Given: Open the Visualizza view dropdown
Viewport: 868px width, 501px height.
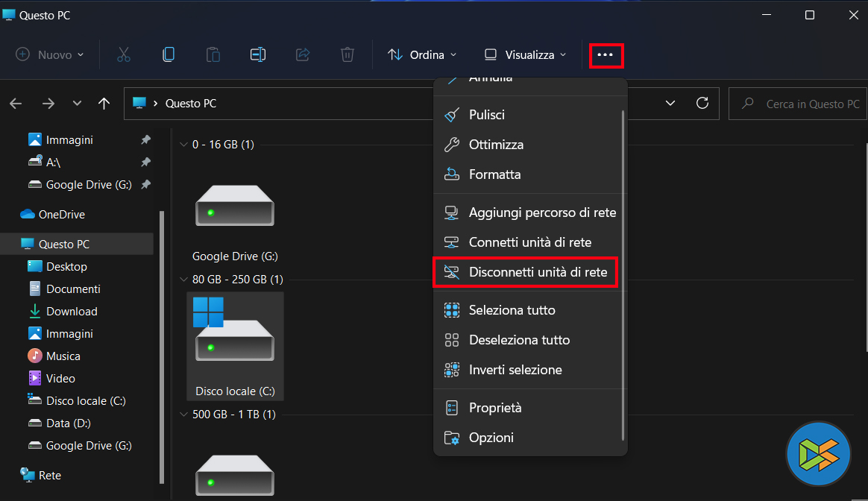Looking at the screenshot, I should (x=526, y=54).
